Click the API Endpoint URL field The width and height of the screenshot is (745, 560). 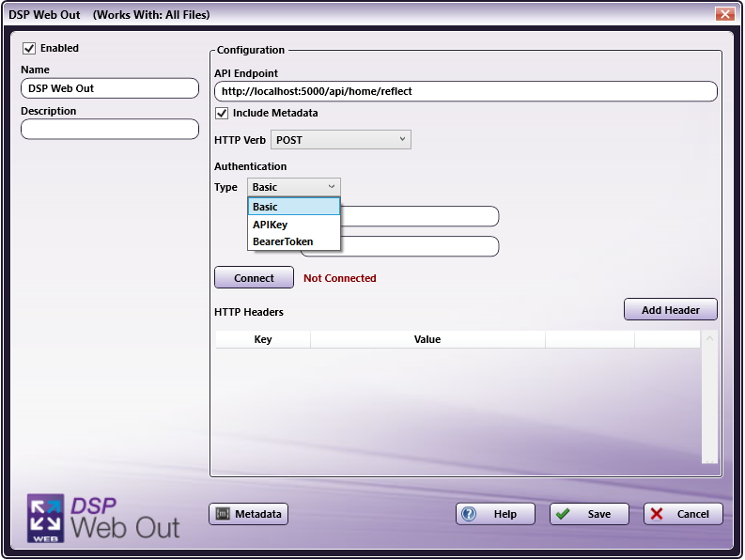pos(466,91)
